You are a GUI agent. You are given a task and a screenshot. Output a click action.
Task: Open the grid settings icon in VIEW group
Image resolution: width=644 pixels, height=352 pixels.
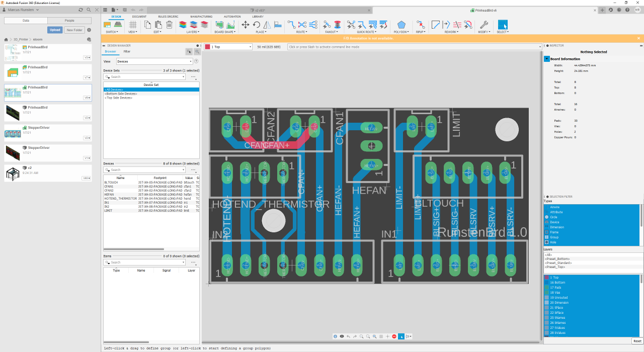pyautogui.click(x=133, y=24)
